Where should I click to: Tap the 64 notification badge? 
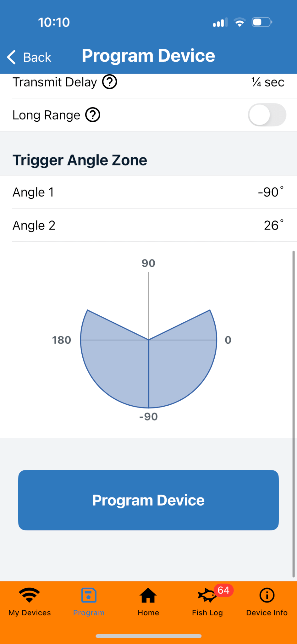click(x=223, y=590)
